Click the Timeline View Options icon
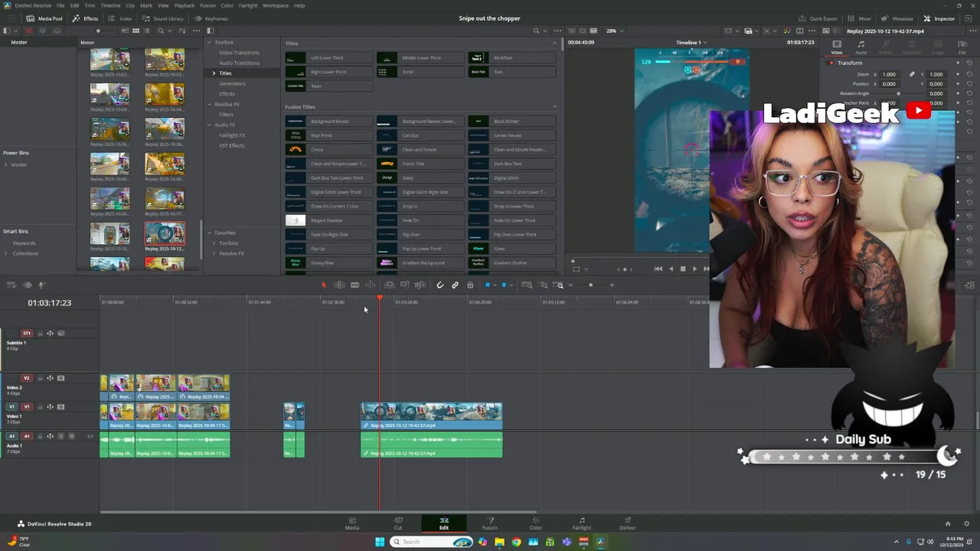 pyautogui.click(x=11, y=285)
